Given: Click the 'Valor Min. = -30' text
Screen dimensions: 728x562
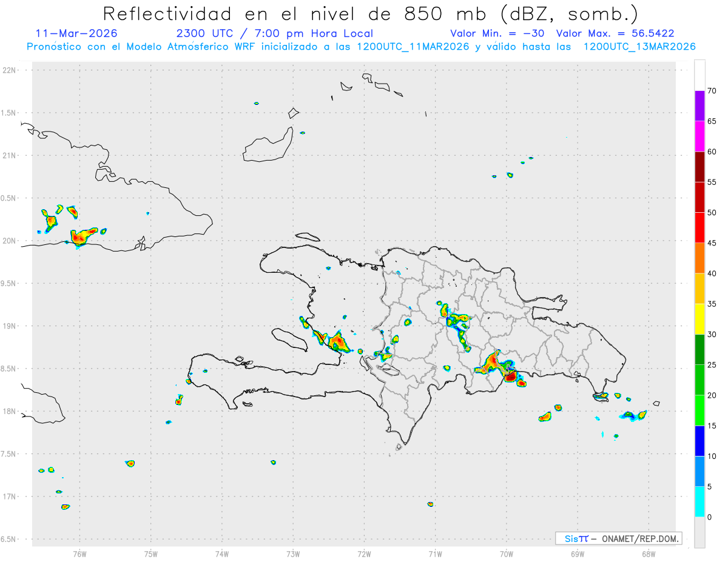Looking at the screenshot, I should pos(499,33).
